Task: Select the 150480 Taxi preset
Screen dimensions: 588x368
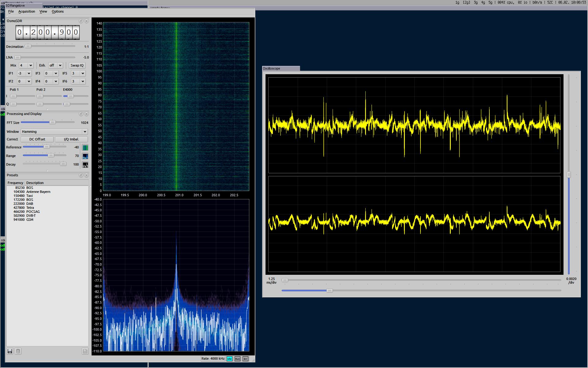Action: 47,196
